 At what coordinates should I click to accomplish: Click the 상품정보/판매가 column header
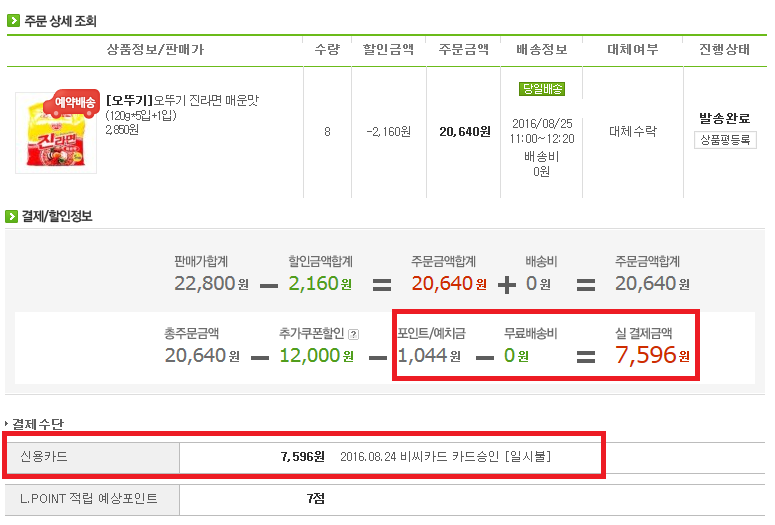(x=155, y=49)
